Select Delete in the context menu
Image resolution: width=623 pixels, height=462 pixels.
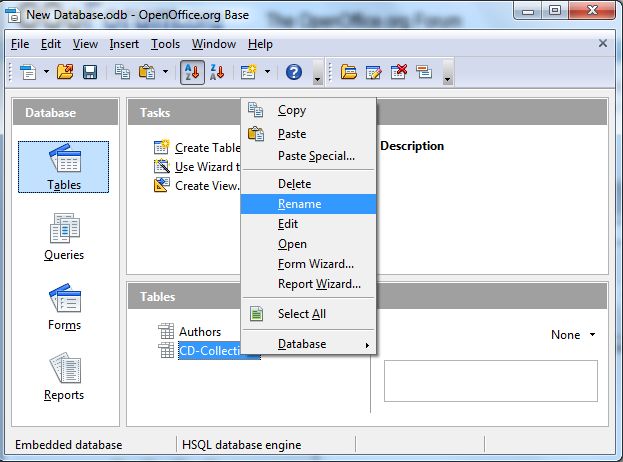[x=294, y=184]
